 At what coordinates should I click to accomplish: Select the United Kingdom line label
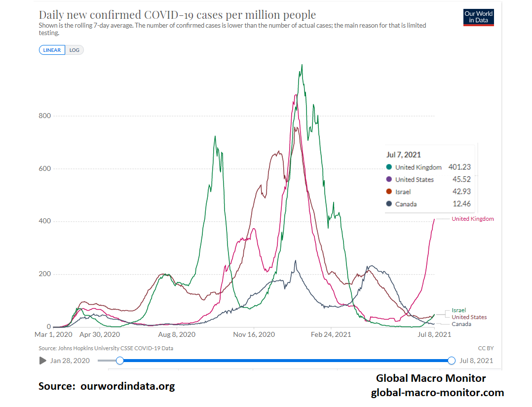point(472,219)
